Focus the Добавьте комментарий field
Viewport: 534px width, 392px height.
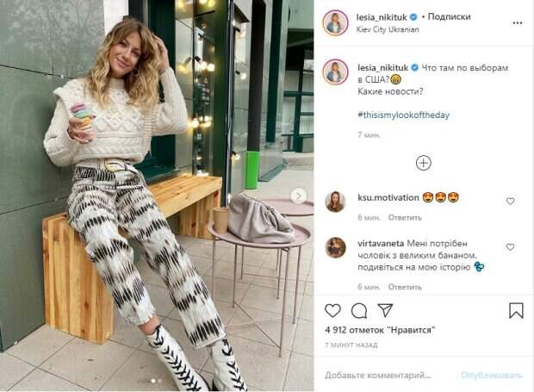(378, 375)
